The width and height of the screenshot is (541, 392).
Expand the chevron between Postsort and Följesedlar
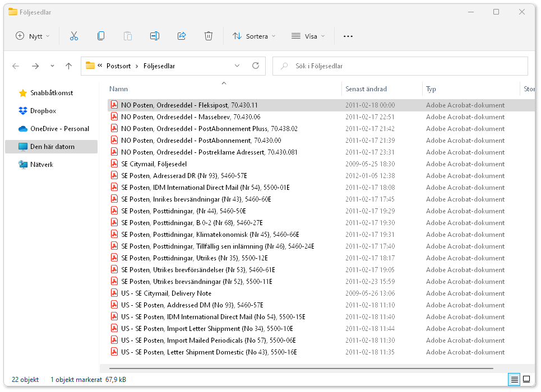click(137, 66)
